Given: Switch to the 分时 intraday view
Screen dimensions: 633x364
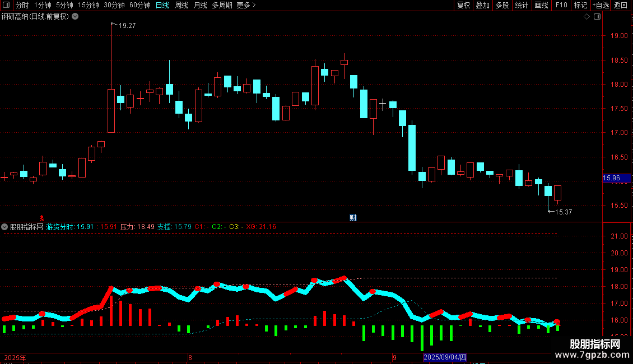Looking at the screenshot, I should tap(22, 5).
